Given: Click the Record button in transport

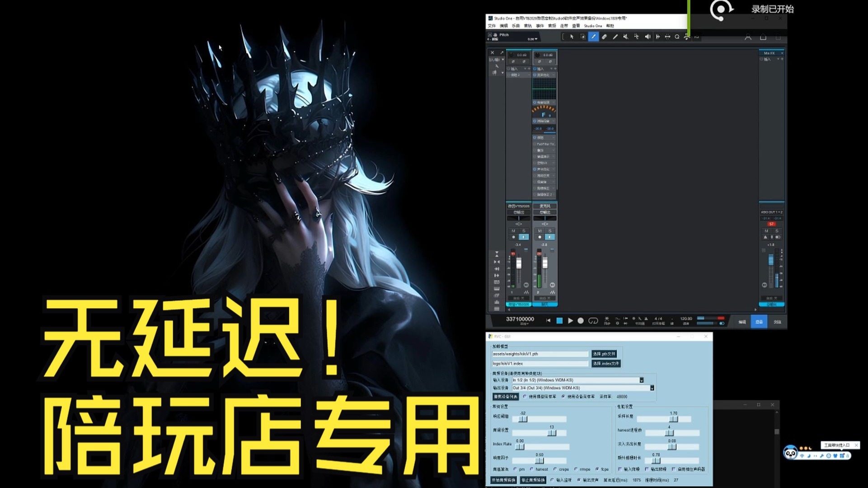Looking at the screenshot, I should coord(581,320).
